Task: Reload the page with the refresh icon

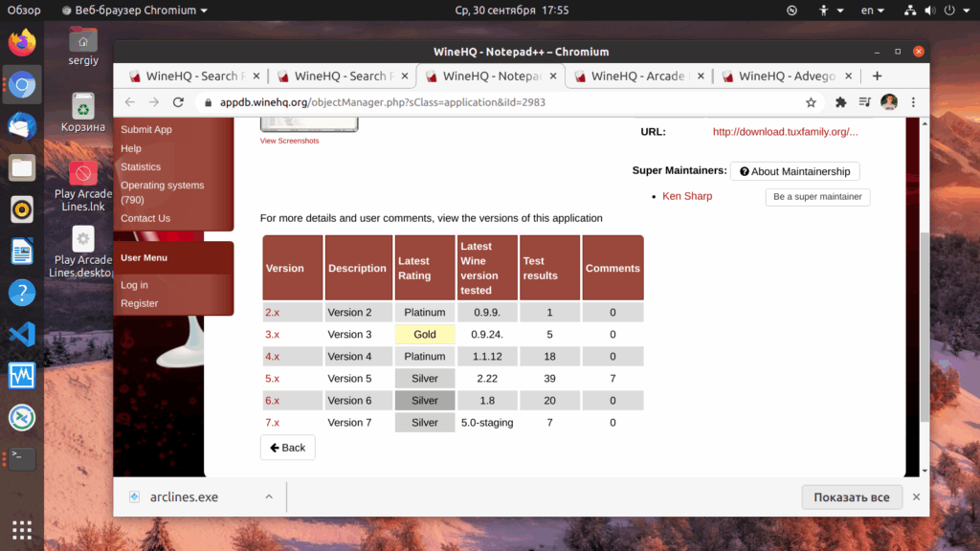Action: point(178,102)
